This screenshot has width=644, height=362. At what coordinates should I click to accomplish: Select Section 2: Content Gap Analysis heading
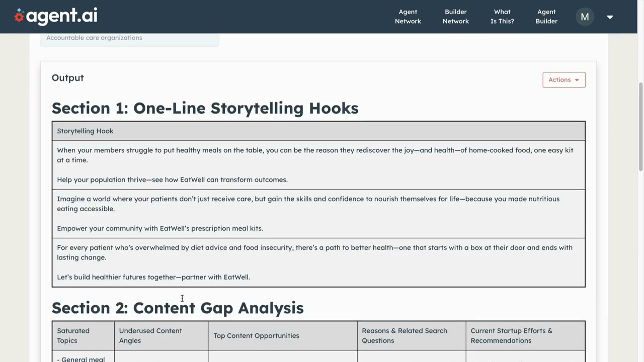[178, 308]
